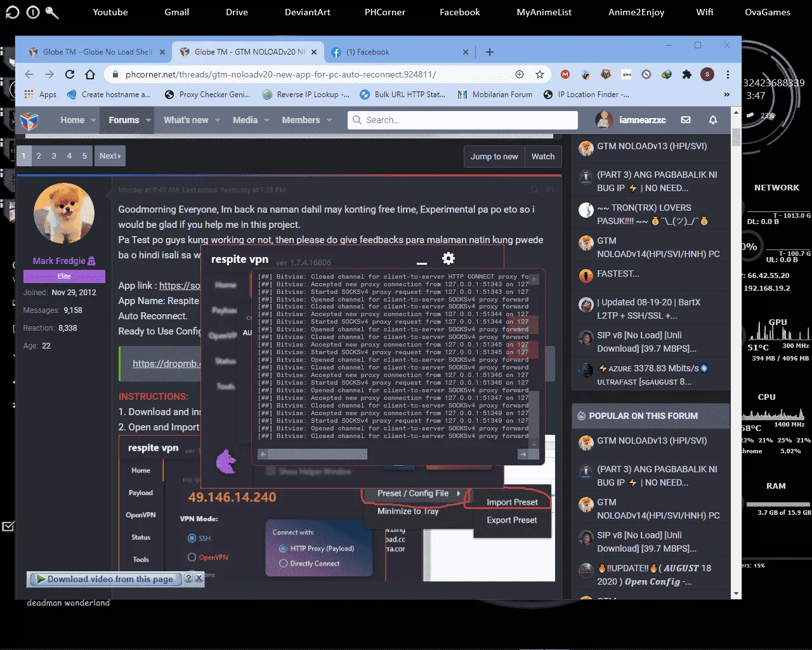Click the circled plus icon in the address bar
The image size is (812, 650).
[x=520, y=74]
